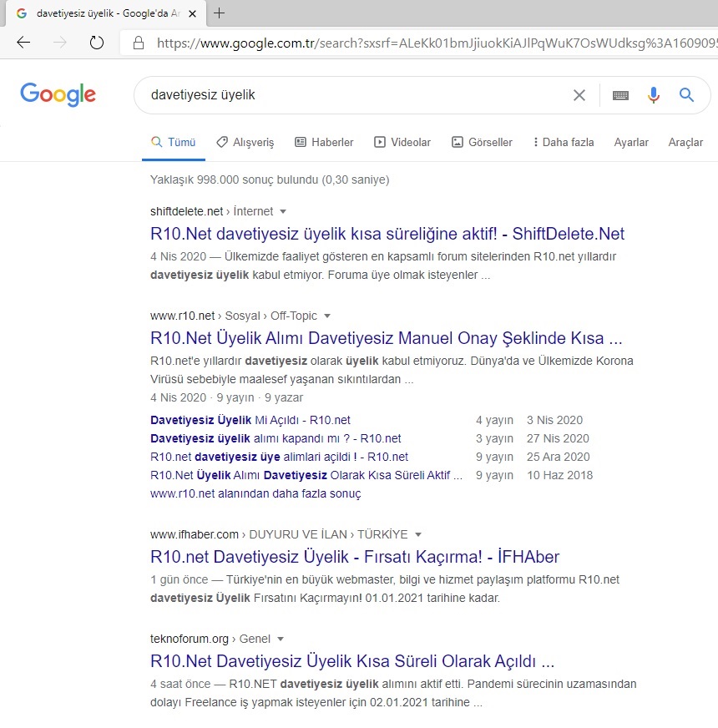Viewport: 718px width, 728px height.
Task: Reload the page with refresh icon
Action: coord(97,43)
